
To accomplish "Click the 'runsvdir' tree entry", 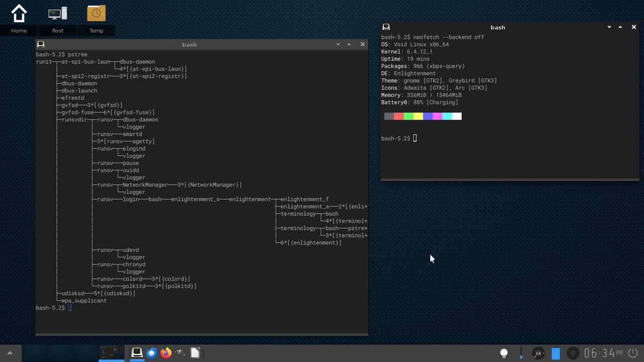I will 74,120.
